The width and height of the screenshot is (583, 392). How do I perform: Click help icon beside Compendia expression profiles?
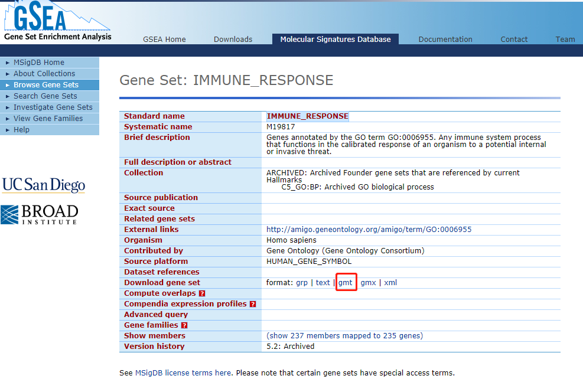(x=253, y=304)
